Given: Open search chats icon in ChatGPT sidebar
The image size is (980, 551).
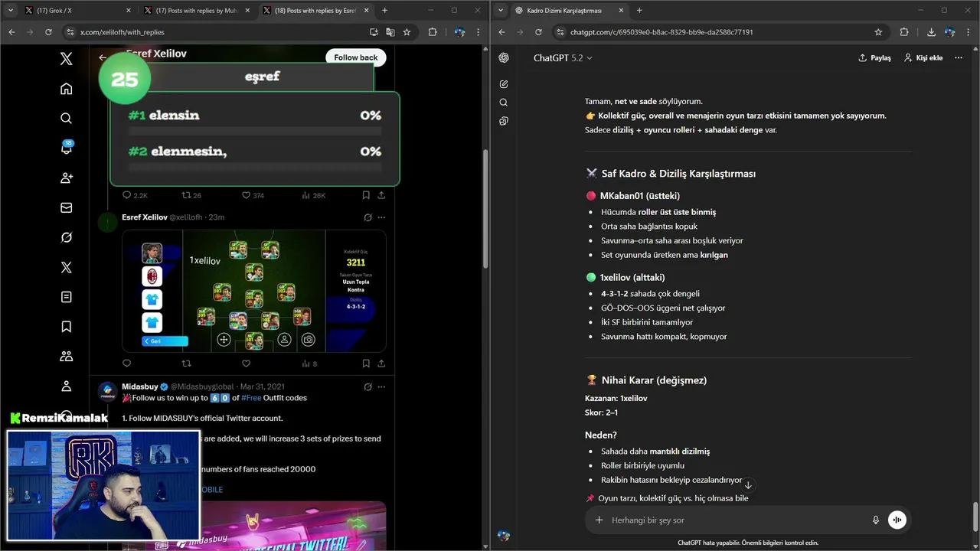Looking at the screenshot, I should [504, 103].
